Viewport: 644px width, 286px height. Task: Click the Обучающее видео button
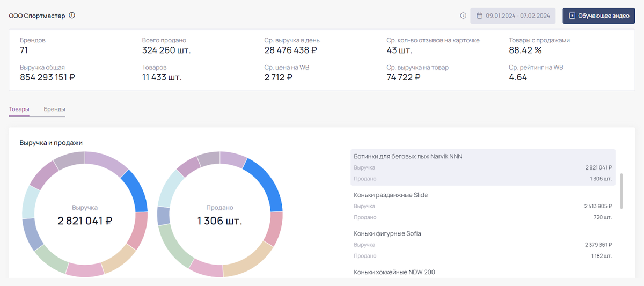click(x=599, y=16)
